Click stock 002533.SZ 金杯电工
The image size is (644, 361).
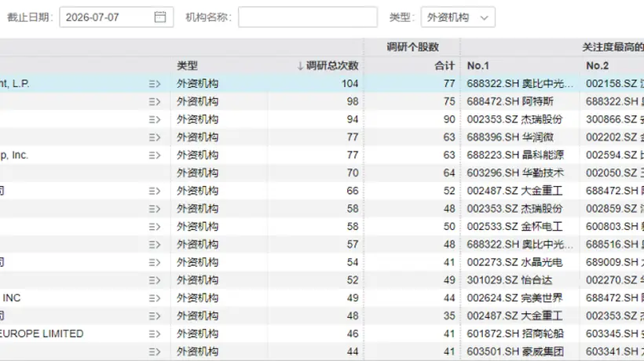click(x=514, y=227)
